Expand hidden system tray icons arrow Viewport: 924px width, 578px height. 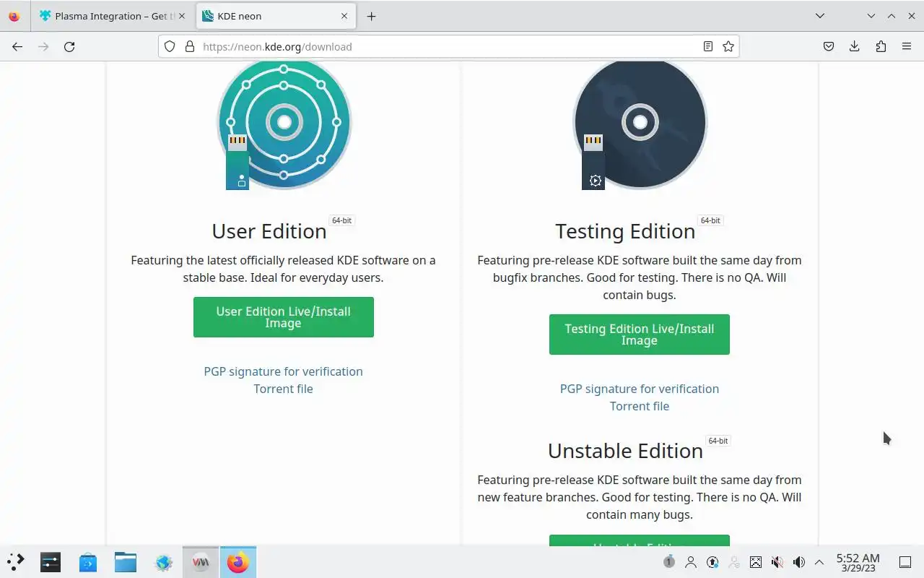(x=819, y=561)
